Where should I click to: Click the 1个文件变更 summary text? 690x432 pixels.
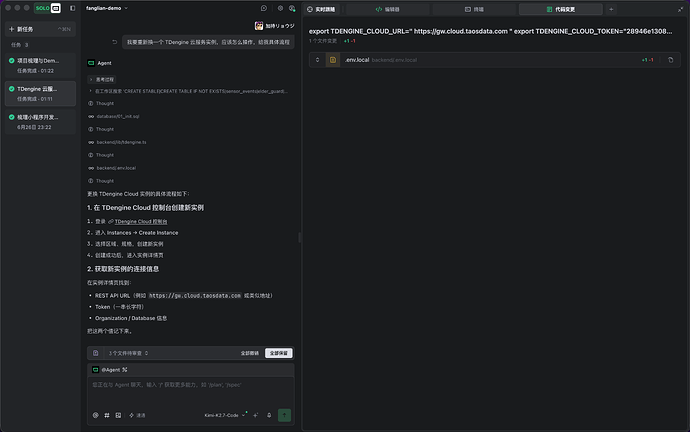[323, 41]
